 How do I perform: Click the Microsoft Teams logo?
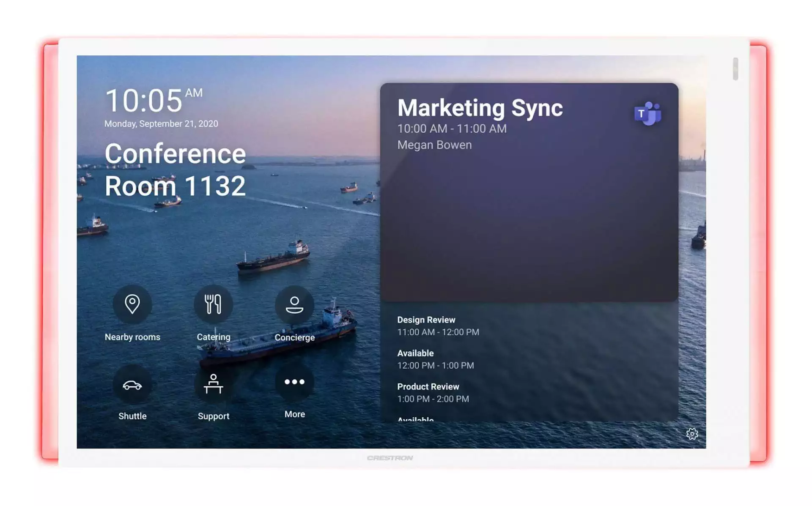pyautogui.click(x=647, y=114)
